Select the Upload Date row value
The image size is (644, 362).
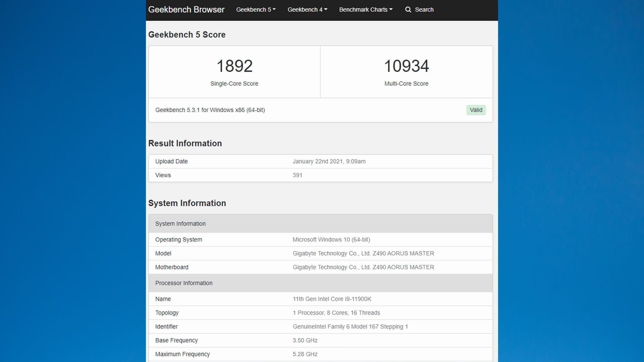(329, 162)
